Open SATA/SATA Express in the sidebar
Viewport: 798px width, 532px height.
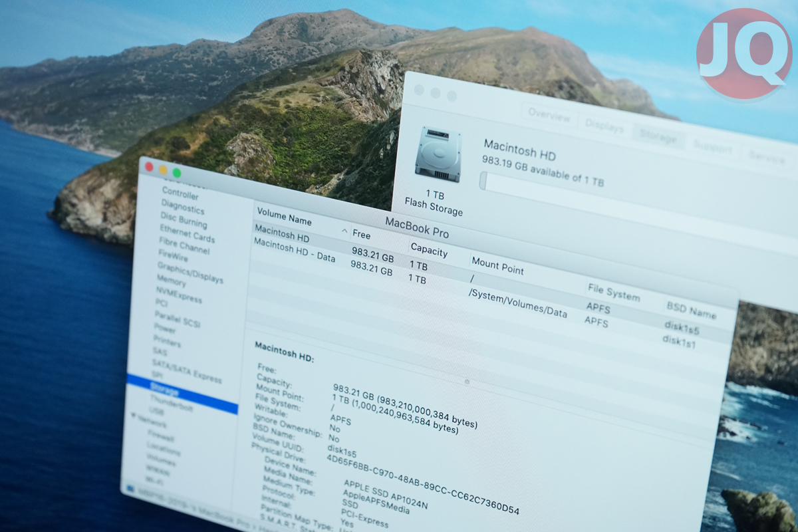[x=186, y=370]
